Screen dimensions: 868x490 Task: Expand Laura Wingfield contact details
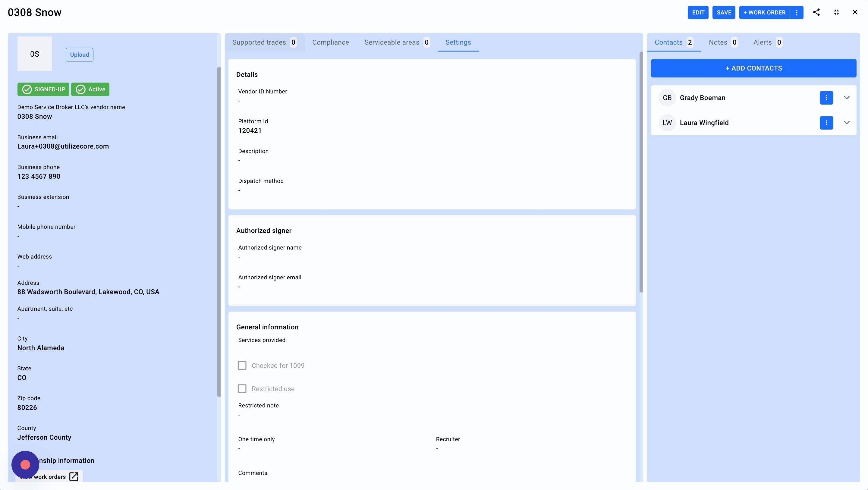pos(846,123)
